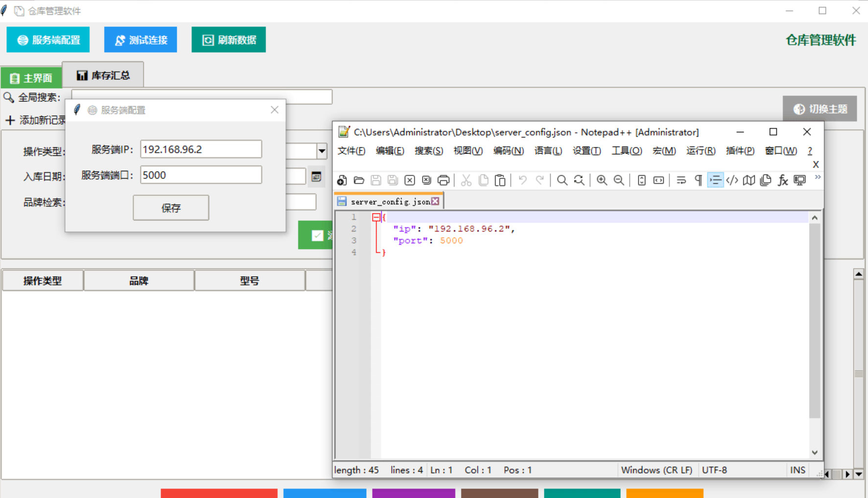
Task: Click the 服务端IP input field
Action: coord(201,149)
